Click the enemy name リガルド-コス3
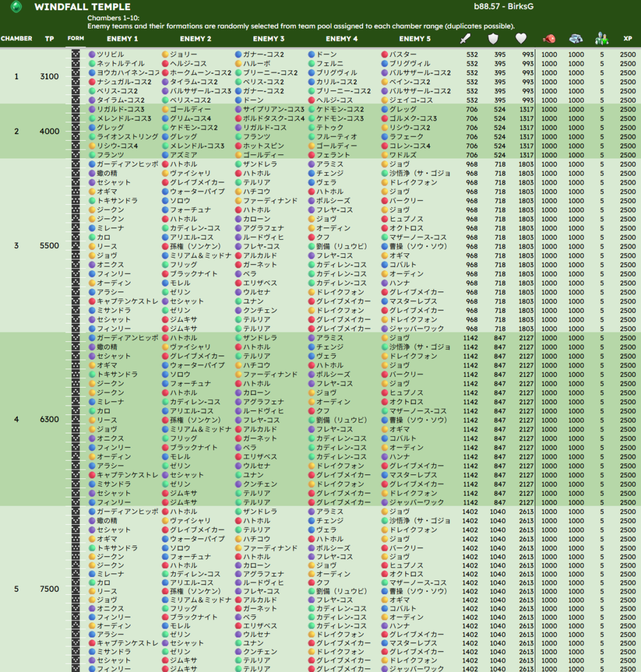Viewport: 641px width, 672px height. tap(120, 109)
